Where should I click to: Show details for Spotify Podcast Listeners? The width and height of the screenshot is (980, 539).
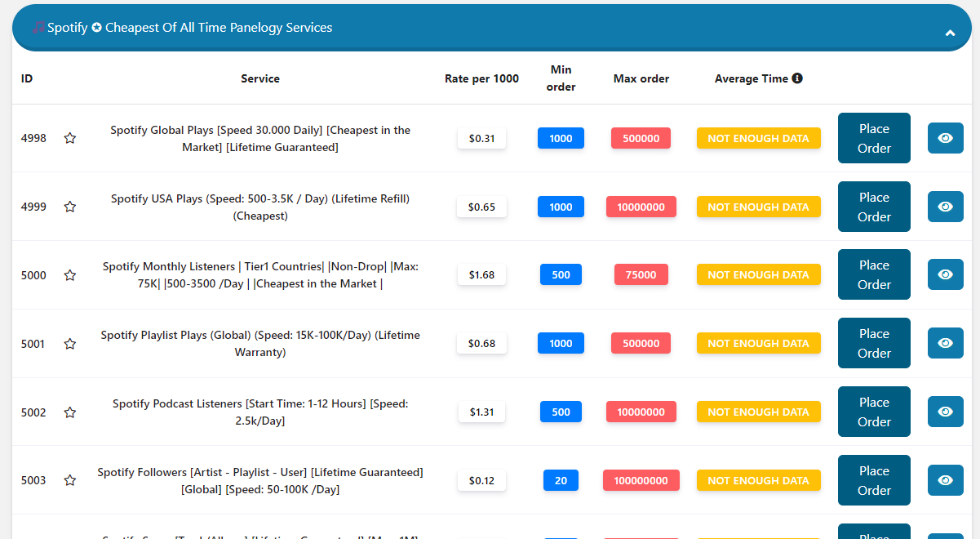point(945,412)
